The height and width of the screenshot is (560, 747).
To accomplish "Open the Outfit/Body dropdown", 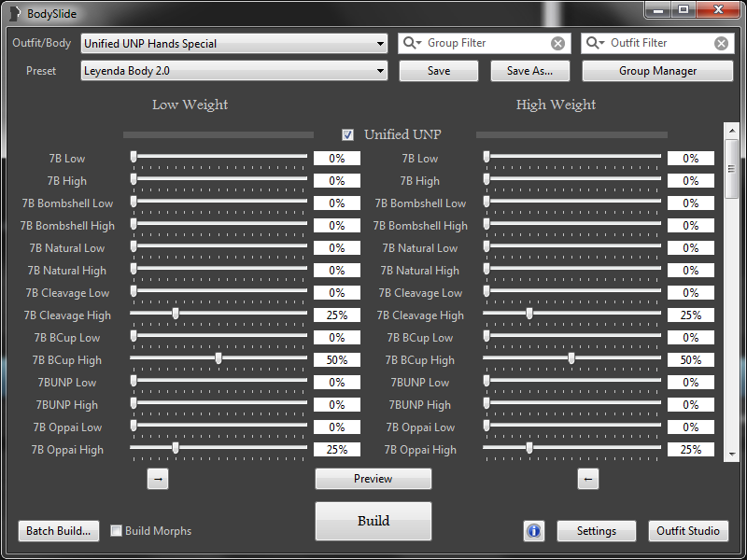I will (234, 44).
